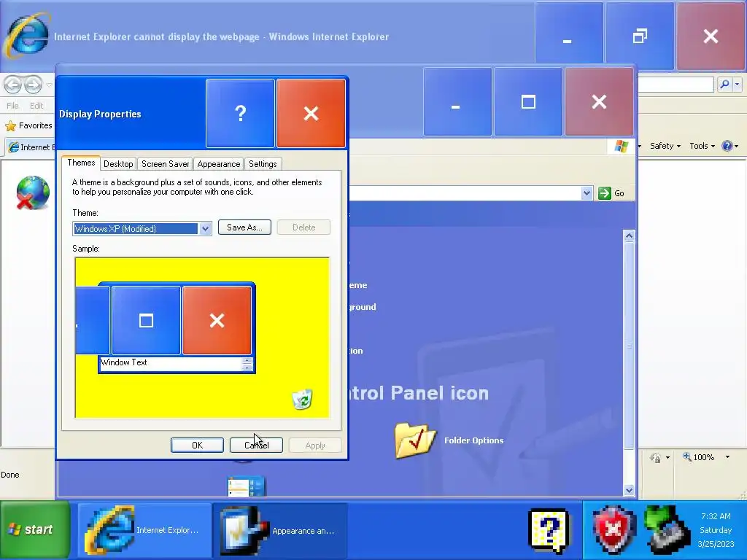747x560 pixels.
Task: Switch to Internet Explorer taskbar button
Action: click(x=144, y=529)
